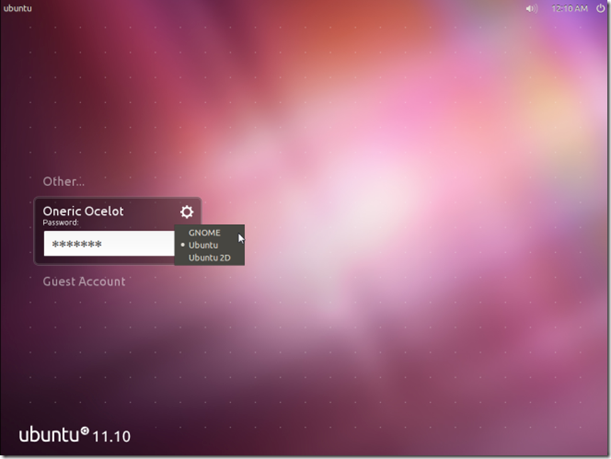Log in with Guest Account

[84, 281]
